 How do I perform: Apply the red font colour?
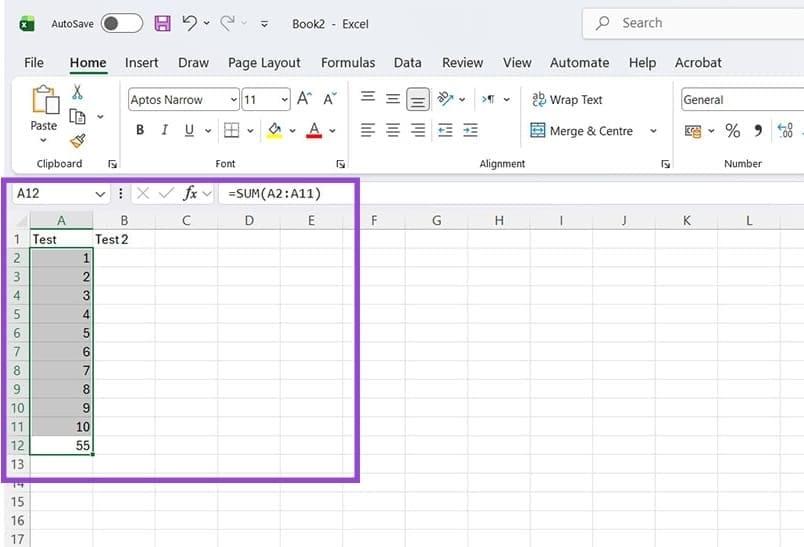314,131
